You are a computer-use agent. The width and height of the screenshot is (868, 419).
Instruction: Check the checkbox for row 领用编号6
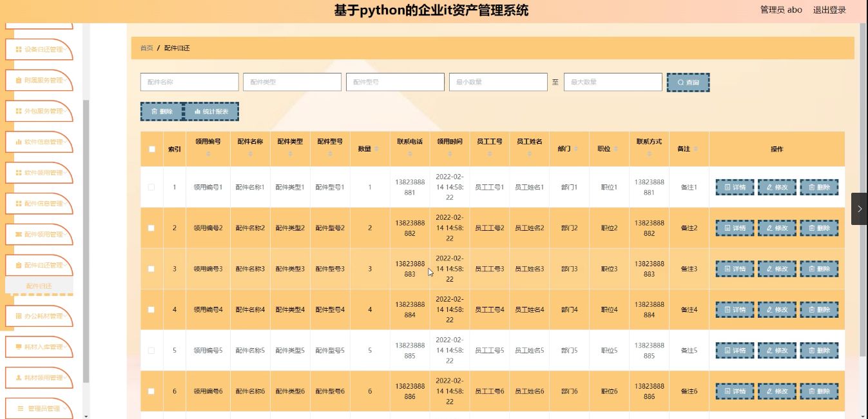(x=151, y=391)
